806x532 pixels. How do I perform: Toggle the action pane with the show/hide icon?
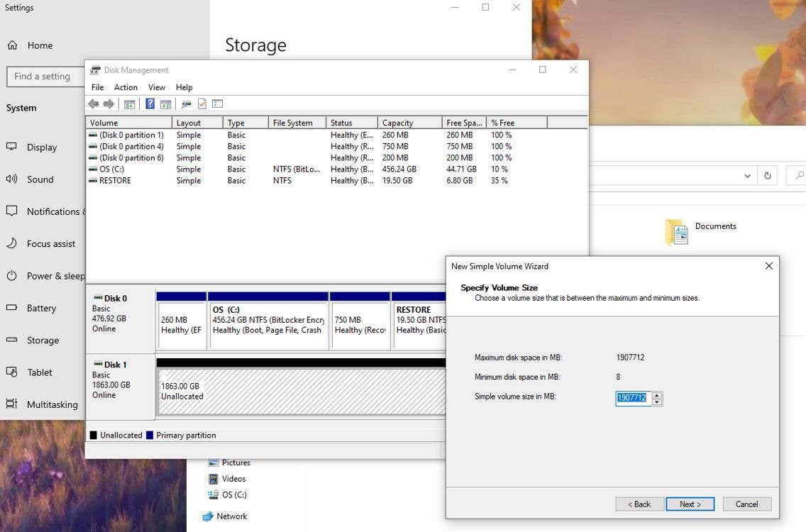(165, 104)
